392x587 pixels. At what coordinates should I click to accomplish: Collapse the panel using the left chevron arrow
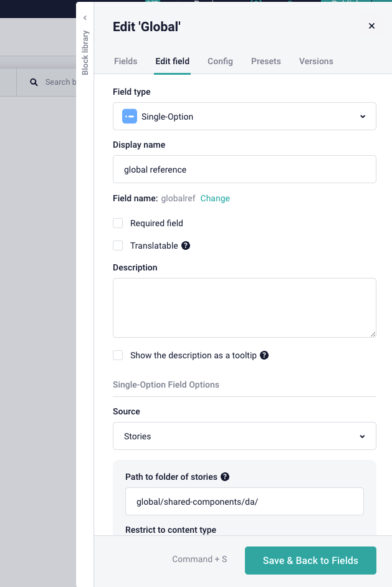[x=85, y=17]
